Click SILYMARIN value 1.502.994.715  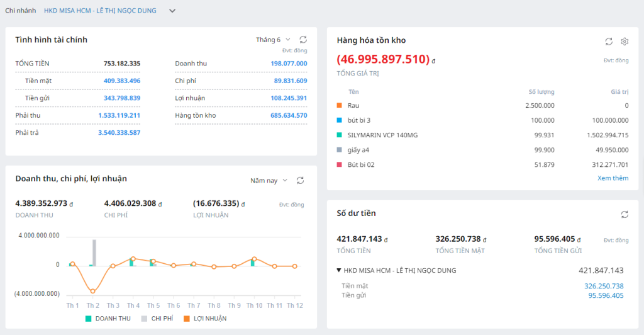608,135
